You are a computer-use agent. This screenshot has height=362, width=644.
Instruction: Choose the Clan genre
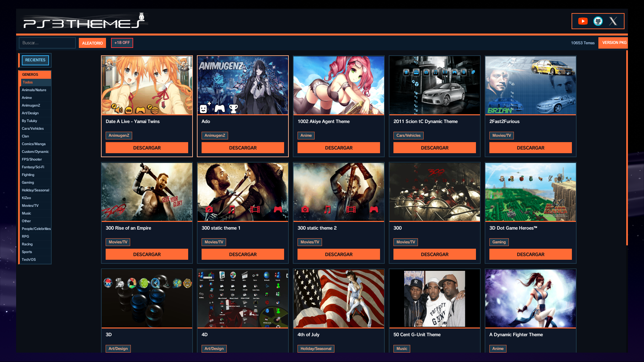click(35, 136)
